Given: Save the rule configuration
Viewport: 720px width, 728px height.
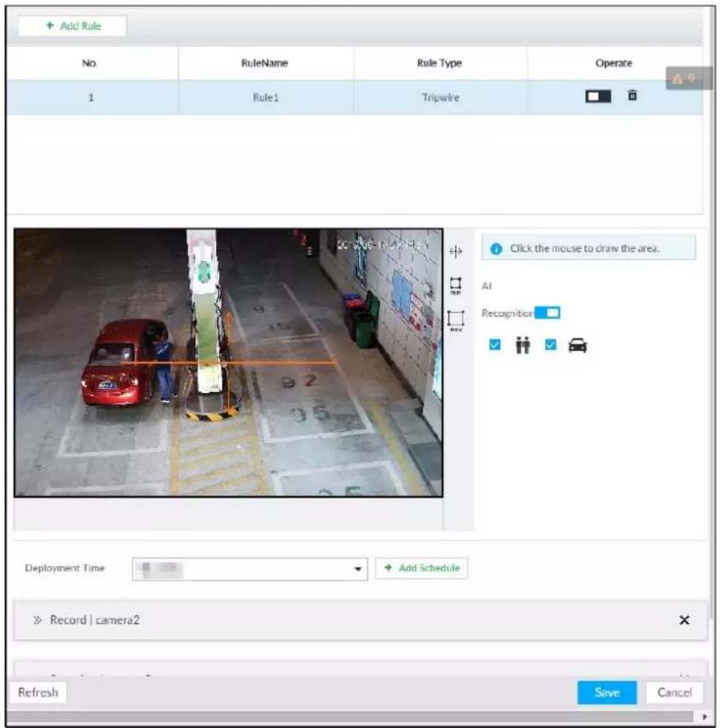Looking at the screenshot, I should pyautogui.click(x=607, y=692).
